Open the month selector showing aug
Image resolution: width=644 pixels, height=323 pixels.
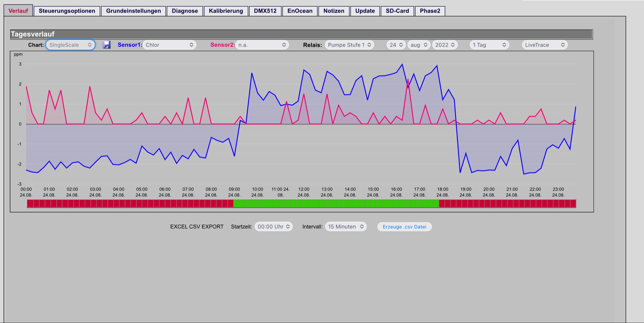point(419,45)
